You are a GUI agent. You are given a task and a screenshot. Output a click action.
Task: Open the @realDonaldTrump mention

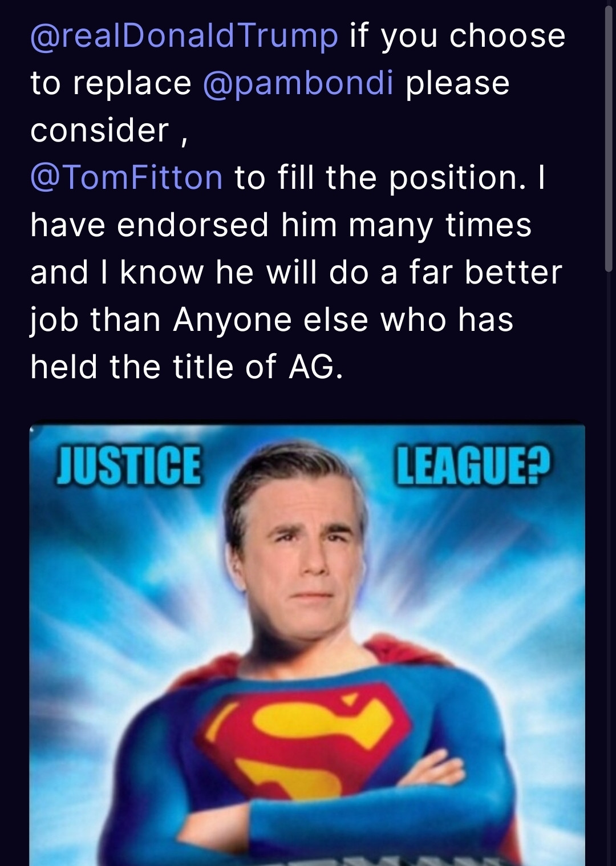(x=184, y=36)
